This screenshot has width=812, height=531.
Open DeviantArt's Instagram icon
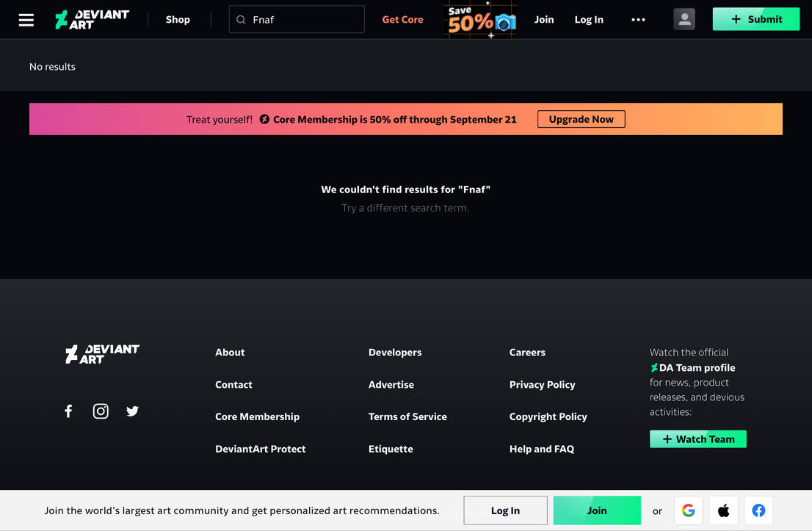101,411
